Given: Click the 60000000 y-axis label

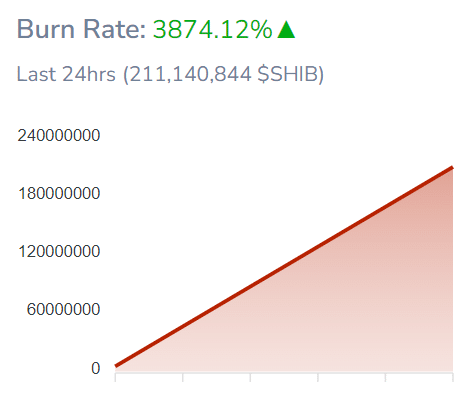Looking at the screenshot, I should click(63, 310).
